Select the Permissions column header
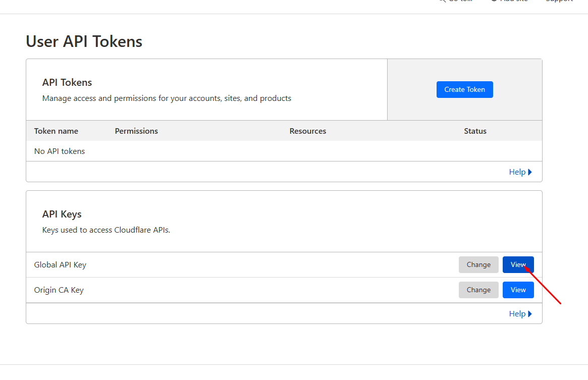 click(136, 131)
